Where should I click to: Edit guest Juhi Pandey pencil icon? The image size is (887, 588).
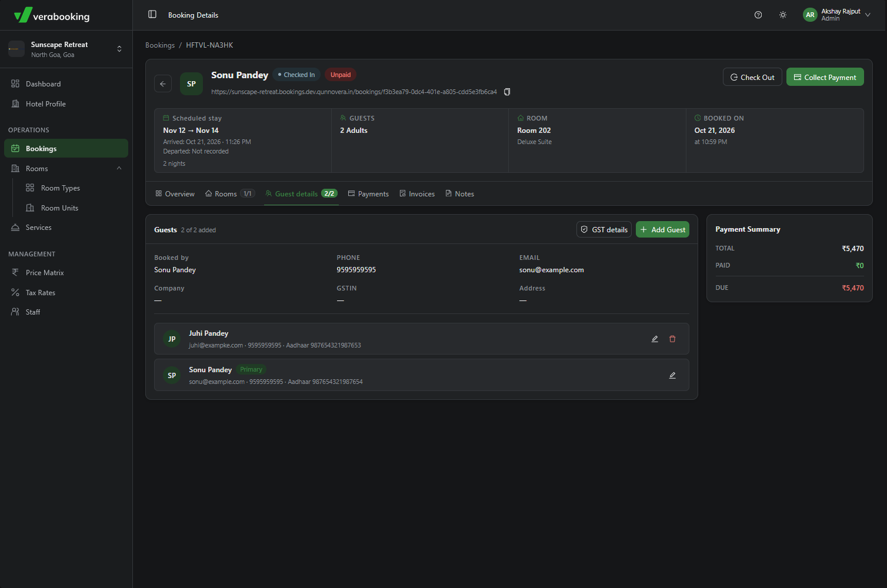click(x=655, y=339)
